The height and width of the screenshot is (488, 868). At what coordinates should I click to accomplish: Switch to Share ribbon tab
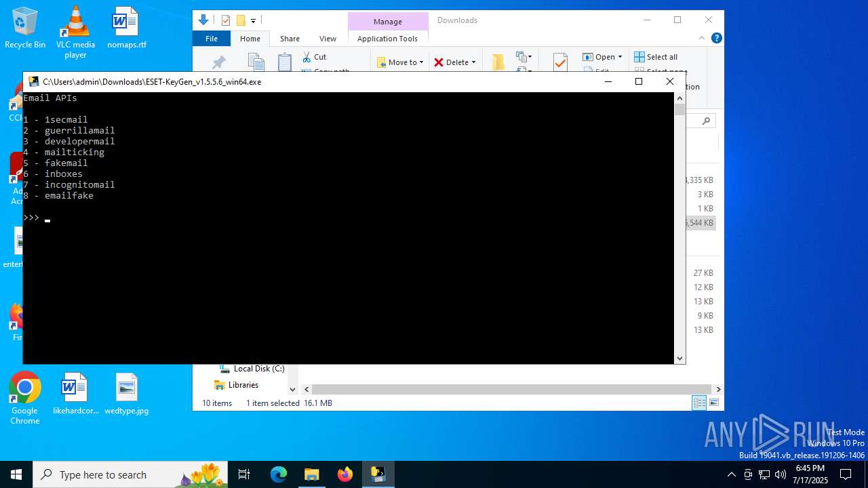(x=290, y=39)
